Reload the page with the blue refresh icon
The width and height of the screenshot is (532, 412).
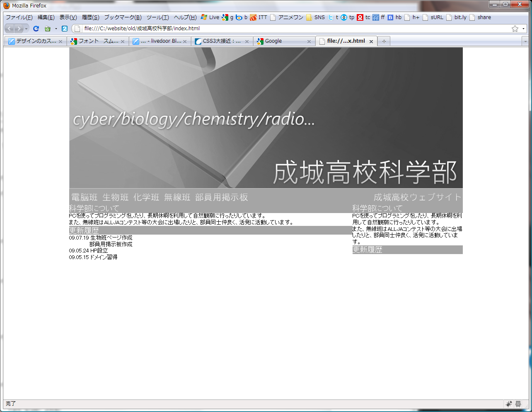(36, 29)
